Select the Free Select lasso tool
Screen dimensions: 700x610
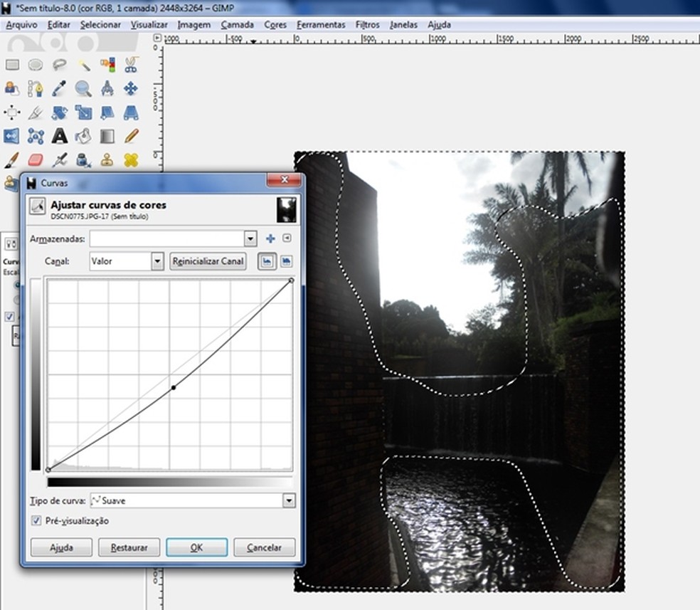pos(59,65)
